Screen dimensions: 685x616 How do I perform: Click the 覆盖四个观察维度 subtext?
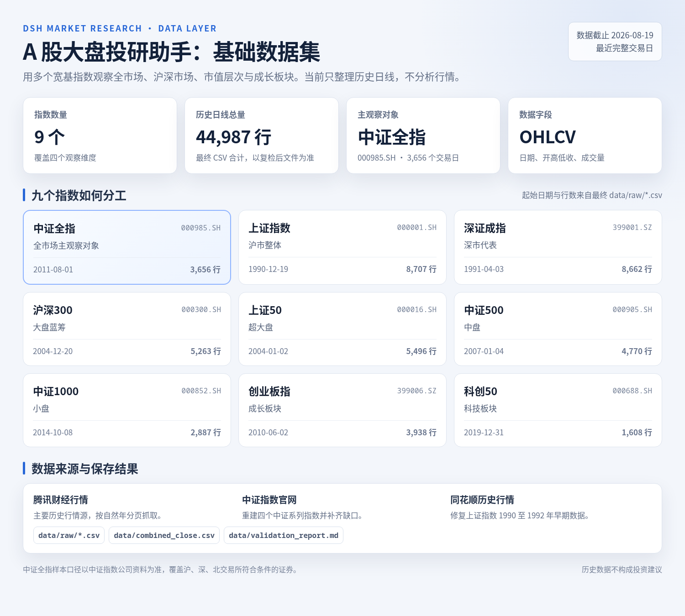[65, 158]
